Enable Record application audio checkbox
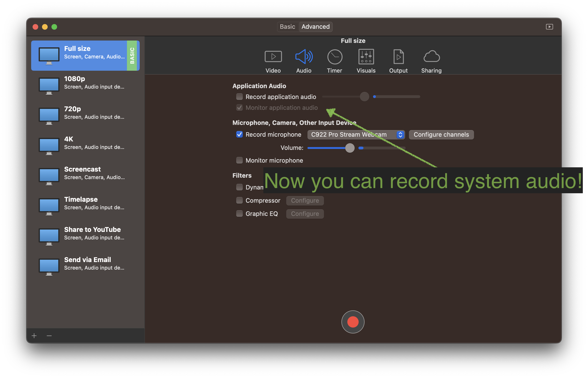 (x=239, y=97)
